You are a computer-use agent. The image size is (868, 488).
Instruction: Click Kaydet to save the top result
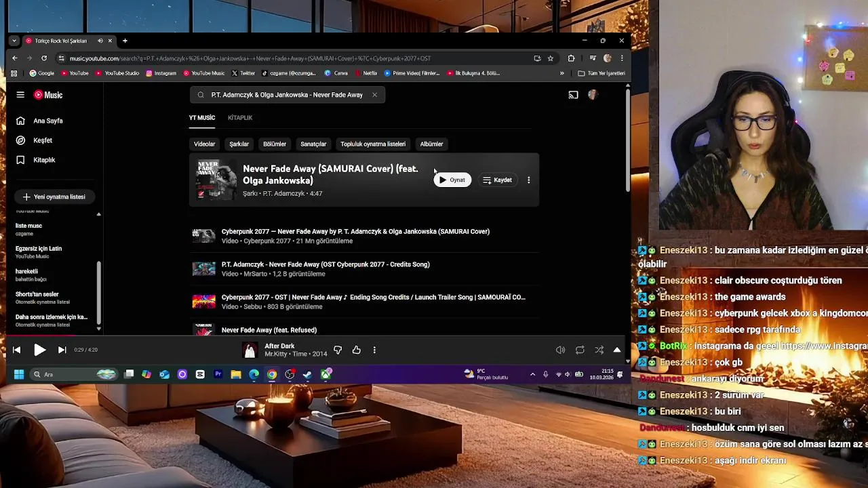click(497, 180)
